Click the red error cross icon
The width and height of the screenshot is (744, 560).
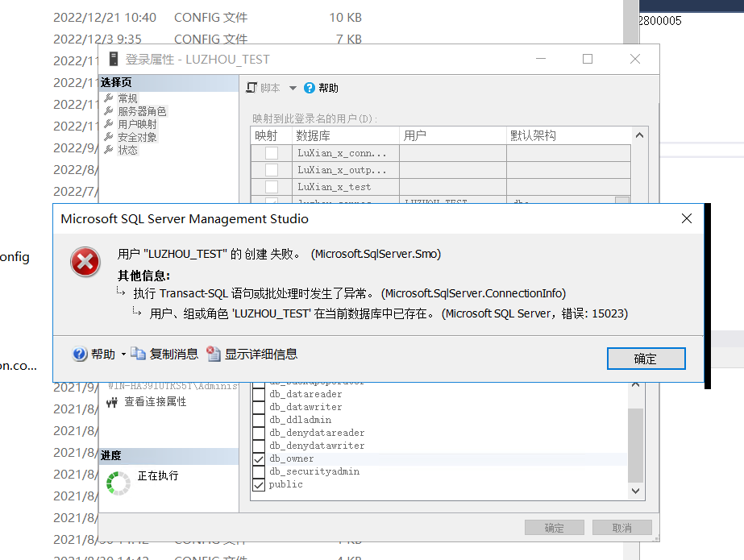[x=85, y=262]
